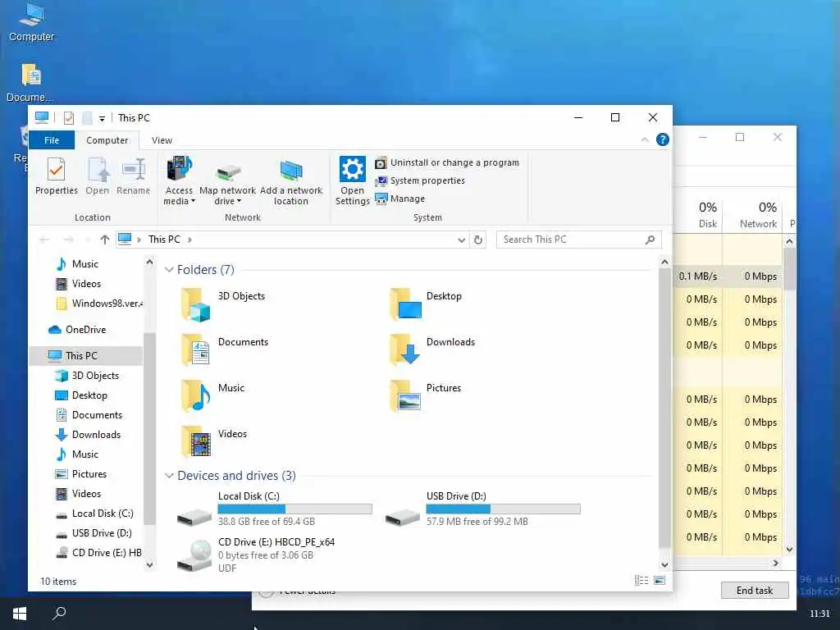
Task: Click the USB Drive (D:) usage bar
Action: pyautogui.click(x=503, y=509)
